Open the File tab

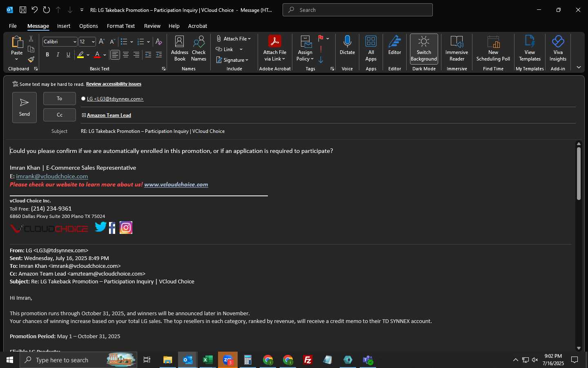(x=13, y=26)
